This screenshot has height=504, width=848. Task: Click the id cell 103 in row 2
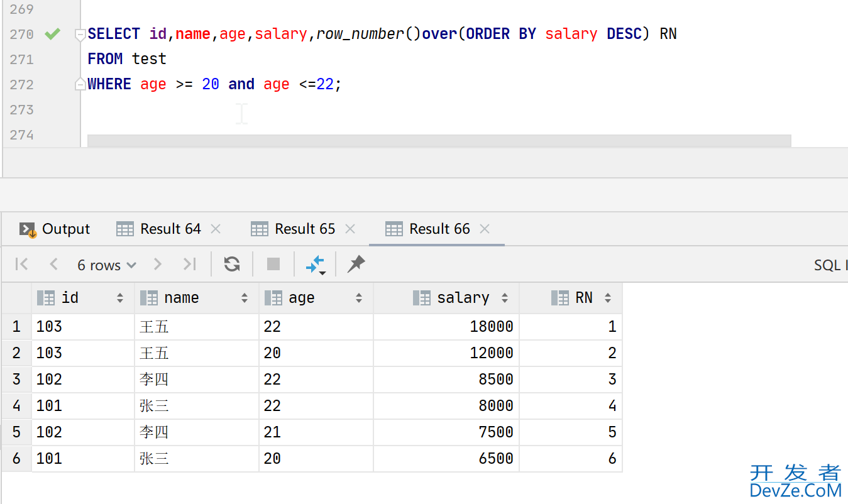click(x=83, y=353)
